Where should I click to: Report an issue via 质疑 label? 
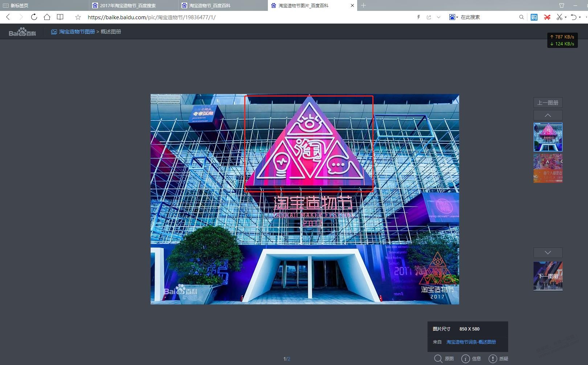tap(503, 358)
